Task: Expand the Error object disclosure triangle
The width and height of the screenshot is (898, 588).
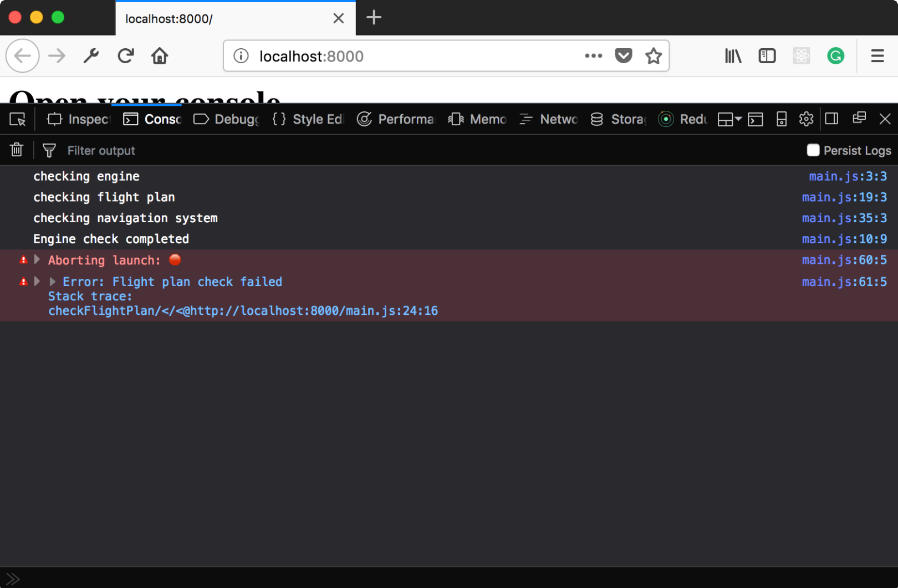Action: (x=53, y=282)
